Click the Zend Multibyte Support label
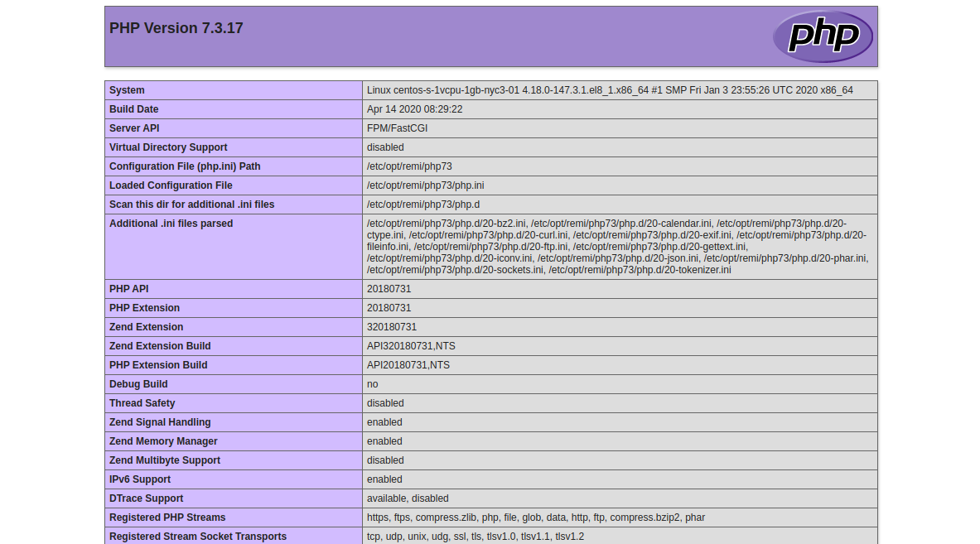Screen dimensions: 980x544 165,460
